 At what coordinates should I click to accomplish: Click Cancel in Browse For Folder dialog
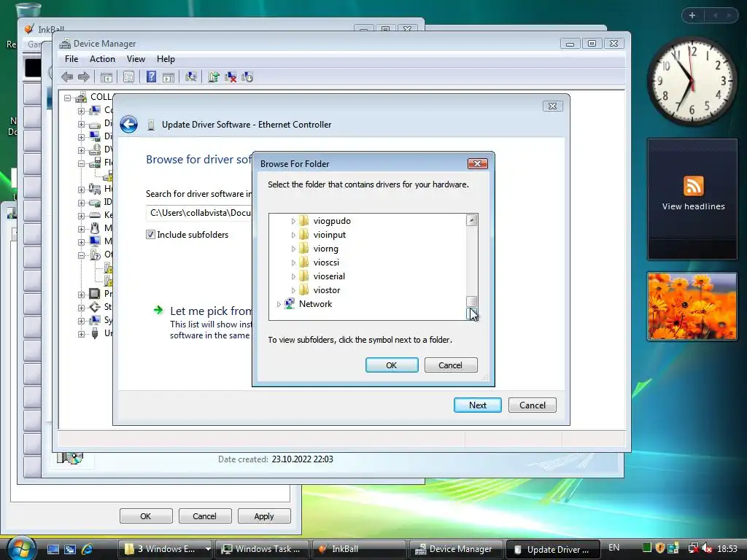coord(451,365)
